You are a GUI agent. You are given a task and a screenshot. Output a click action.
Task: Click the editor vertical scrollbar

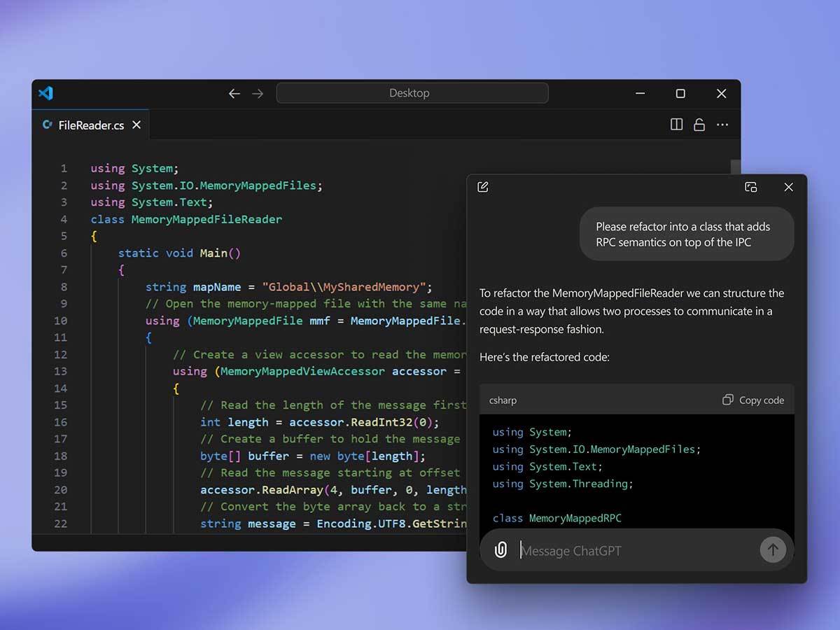coord(735,168)
